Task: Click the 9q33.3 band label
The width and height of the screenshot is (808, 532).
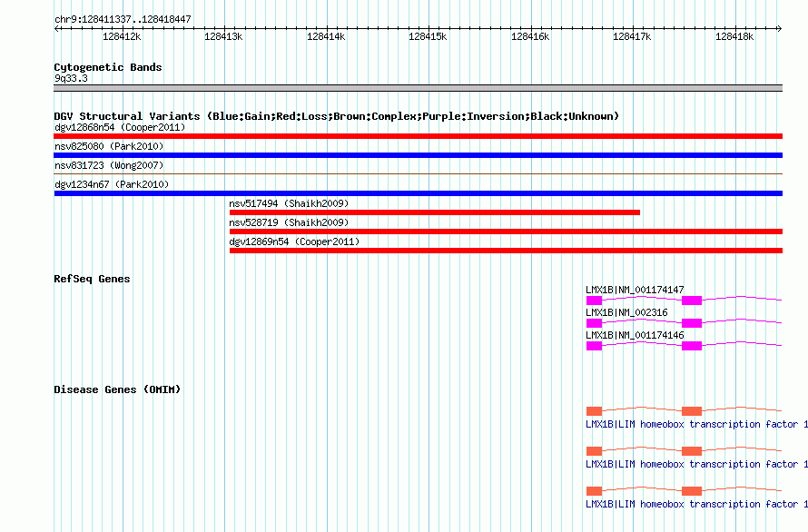Action: coord(71,78)
